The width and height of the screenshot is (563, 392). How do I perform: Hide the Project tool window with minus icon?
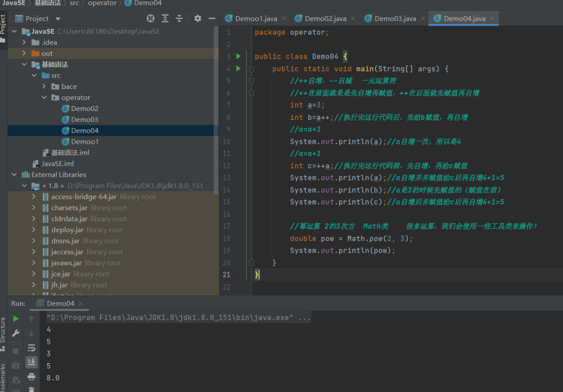tap(212, 19)
